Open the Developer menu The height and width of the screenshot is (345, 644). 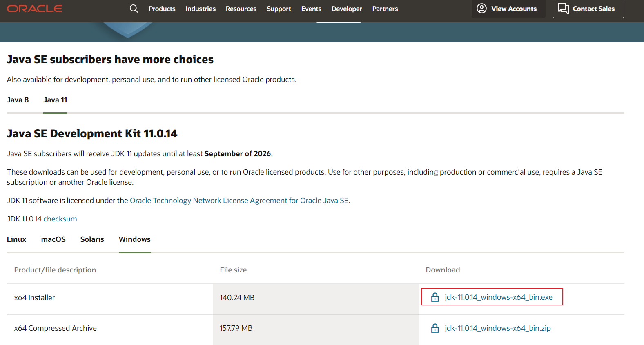pos(347,9)
